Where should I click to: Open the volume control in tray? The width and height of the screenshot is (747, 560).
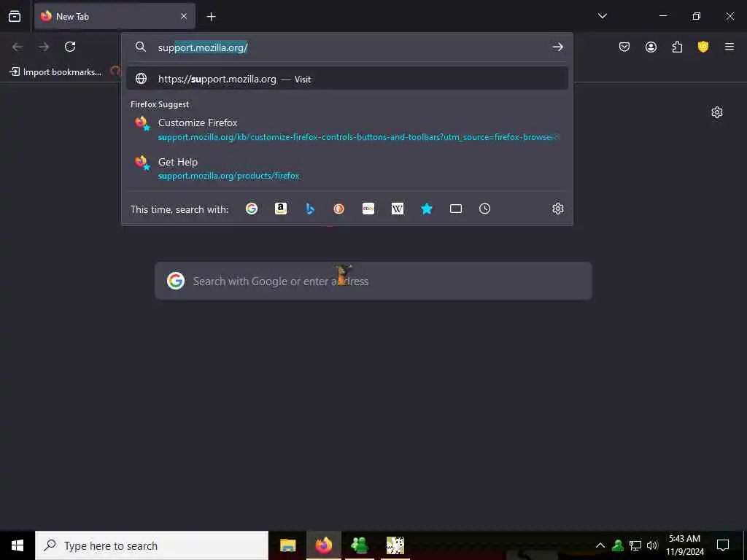652,545
